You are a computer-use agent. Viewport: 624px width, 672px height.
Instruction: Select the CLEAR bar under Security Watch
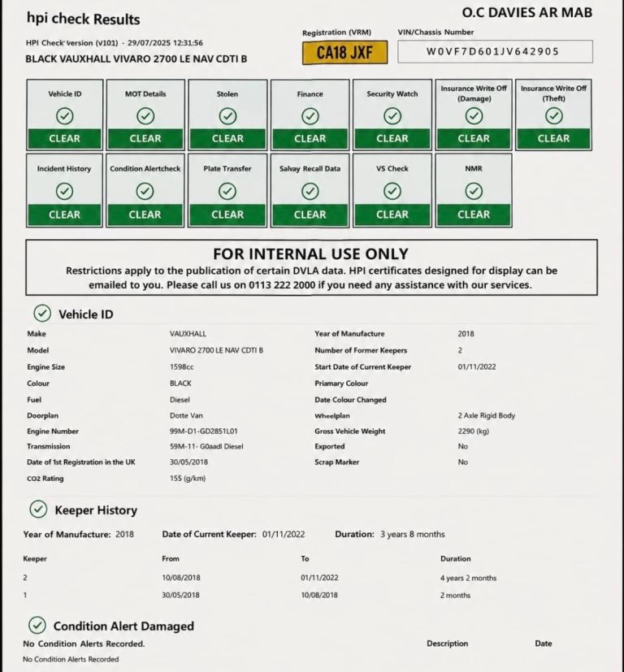pos(392,138)
